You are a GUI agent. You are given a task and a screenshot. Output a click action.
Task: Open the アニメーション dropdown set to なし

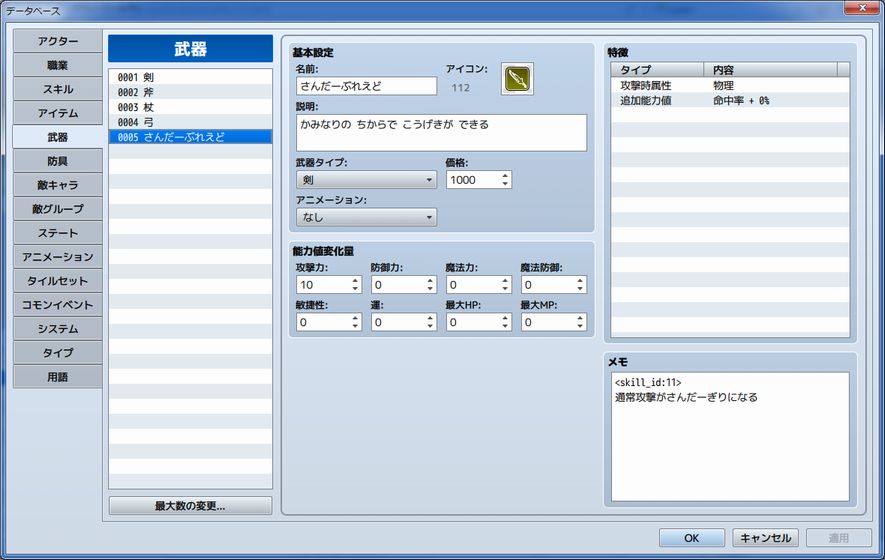[366, 217]
